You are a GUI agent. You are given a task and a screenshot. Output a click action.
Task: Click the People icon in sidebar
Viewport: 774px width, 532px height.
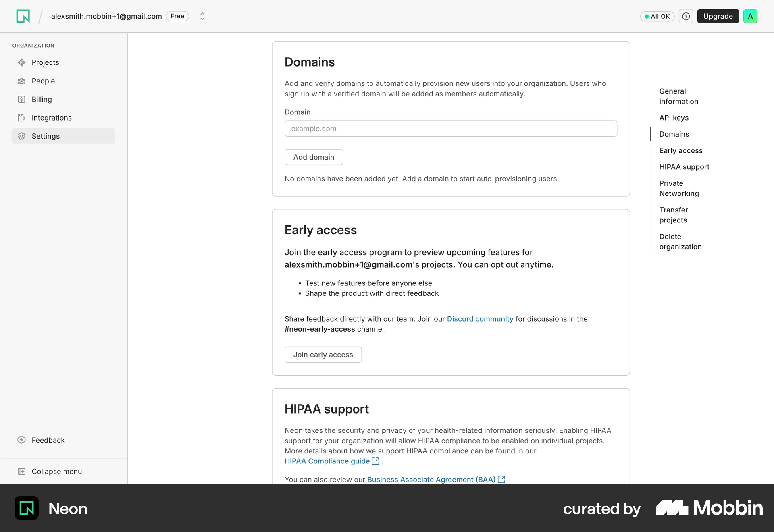tap(22, 81)
